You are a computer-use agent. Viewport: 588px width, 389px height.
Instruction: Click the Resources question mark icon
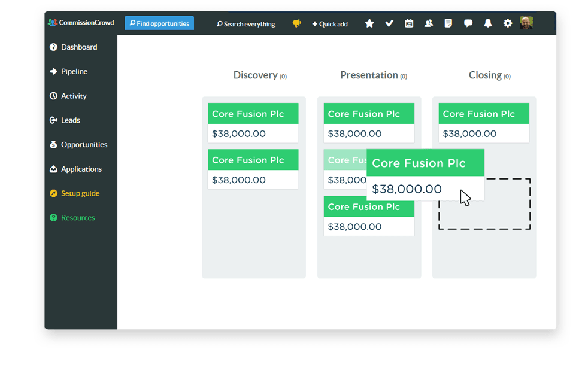coord(54,217)
